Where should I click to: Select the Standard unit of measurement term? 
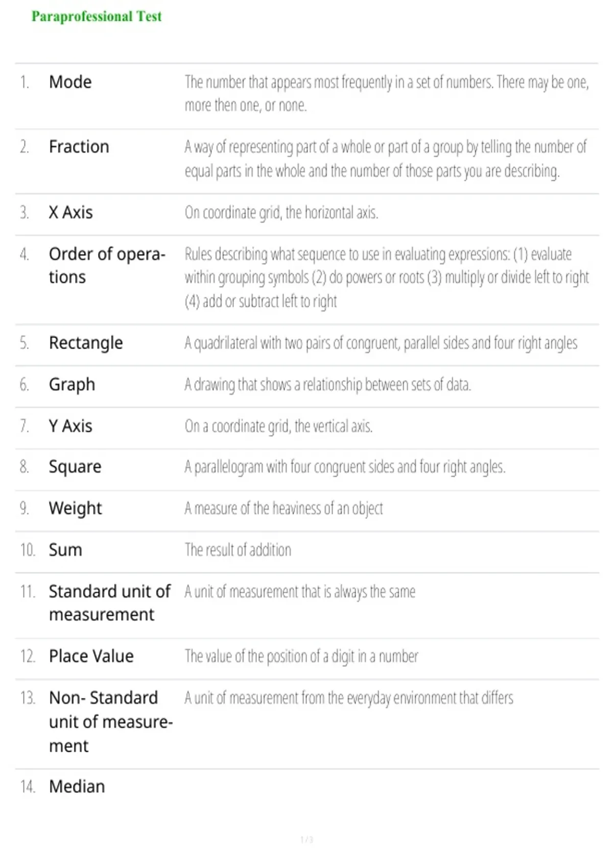[110, 603]
